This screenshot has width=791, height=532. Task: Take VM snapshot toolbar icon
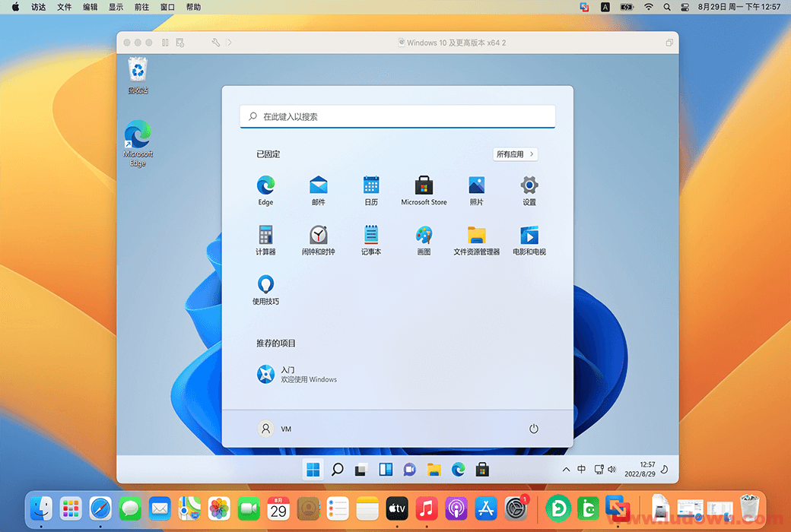(x=180, y=43)
